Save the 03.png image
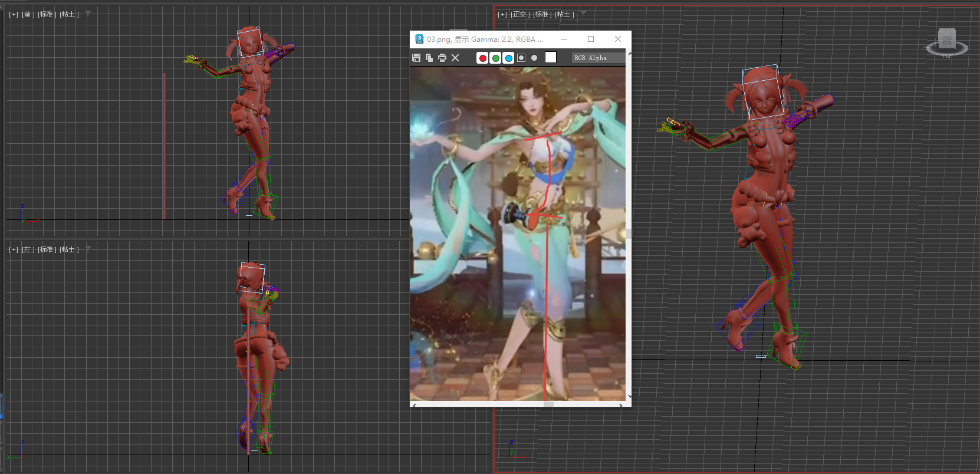Viewport: 980px width, 474px height. pyautogui.click(x=416, y=58)
